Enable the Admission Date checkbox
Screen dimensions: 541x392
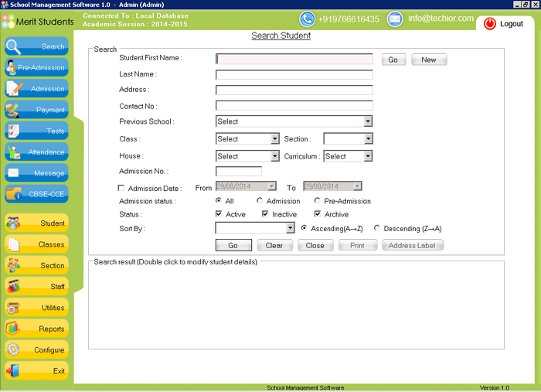[x=121, y=188]
